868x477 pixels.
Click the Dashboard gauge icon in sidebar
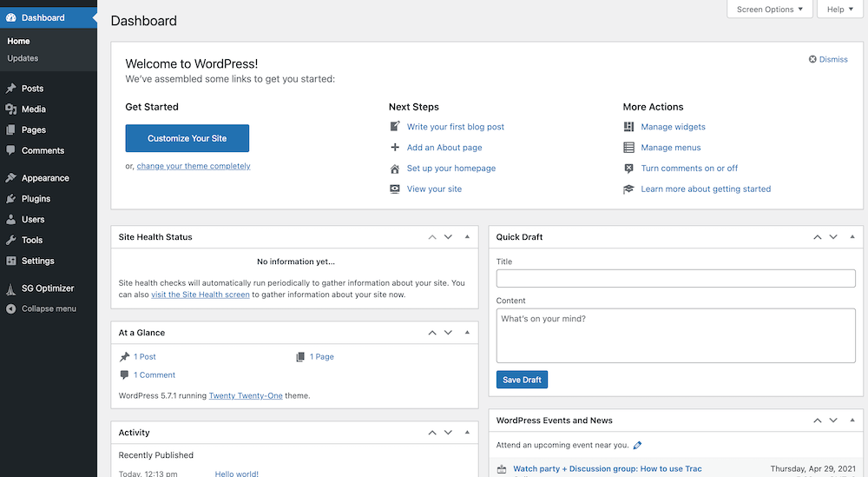[x=10, y=17]
